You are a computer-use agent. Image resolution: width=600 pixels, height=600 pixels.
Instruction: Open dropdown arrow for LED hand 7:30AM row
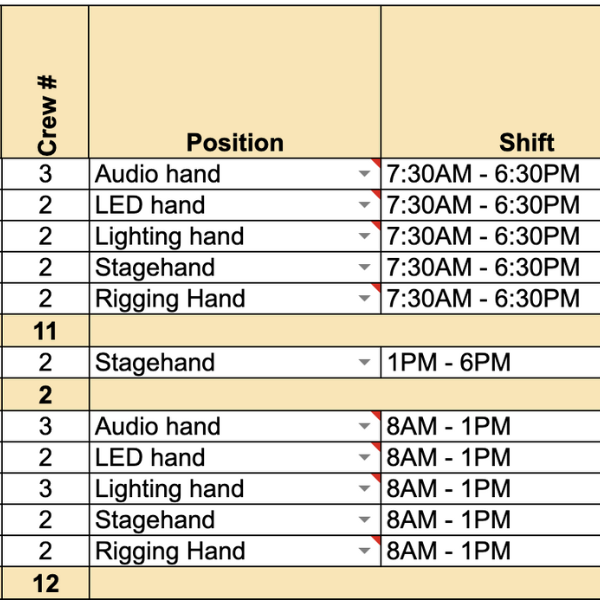tap(364, 205)
